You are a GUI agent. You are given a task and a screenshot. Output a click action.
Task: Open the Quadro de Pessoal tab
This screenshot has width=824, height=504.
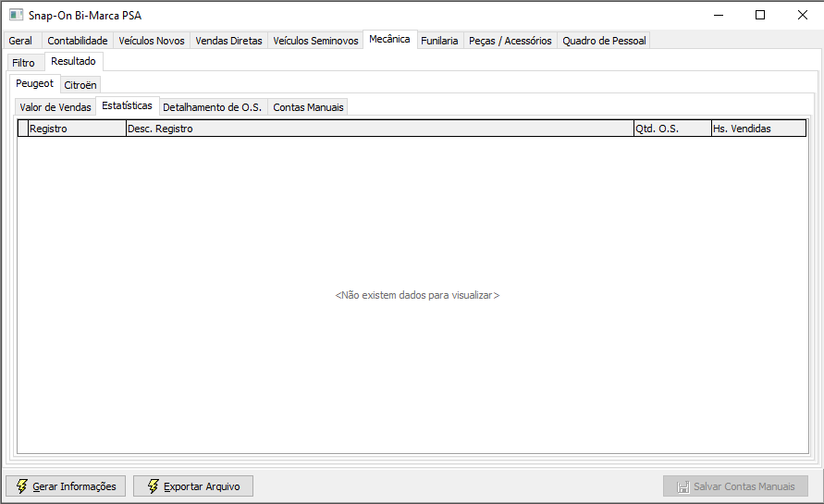604,41
